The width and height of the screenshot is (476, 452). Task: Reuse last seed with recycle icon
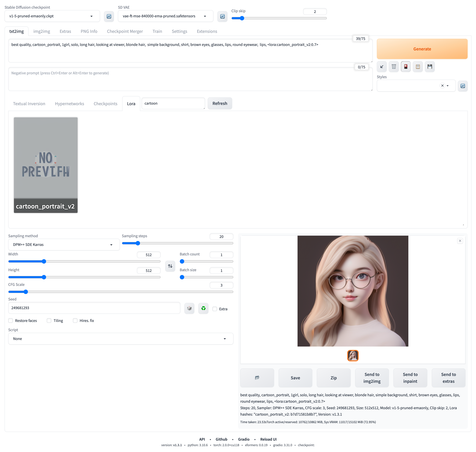203,308
